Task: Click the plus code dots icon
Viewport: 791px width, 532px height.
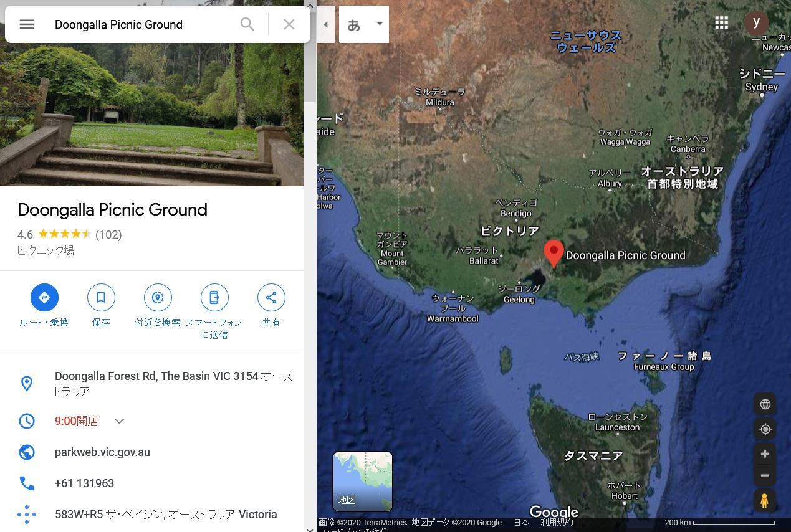Action: [x=27, y=515]
